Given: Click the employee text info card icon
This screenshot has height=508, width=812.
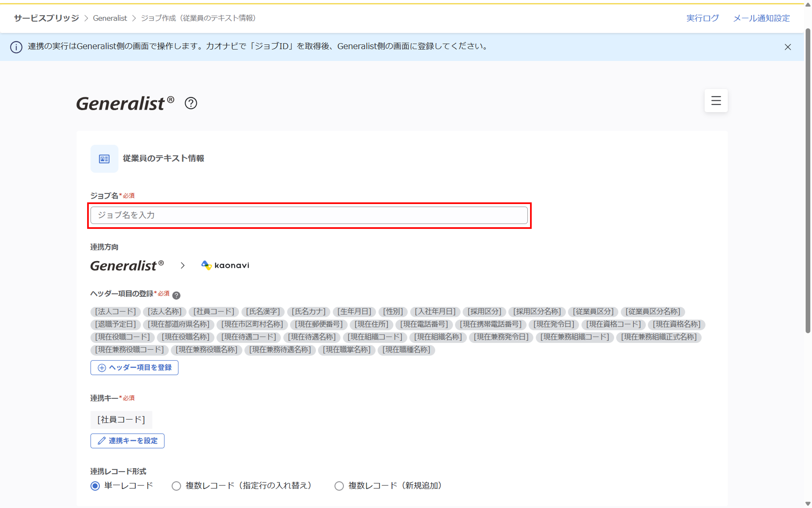Looking at the screenshot, I should [x=104, y=159].
